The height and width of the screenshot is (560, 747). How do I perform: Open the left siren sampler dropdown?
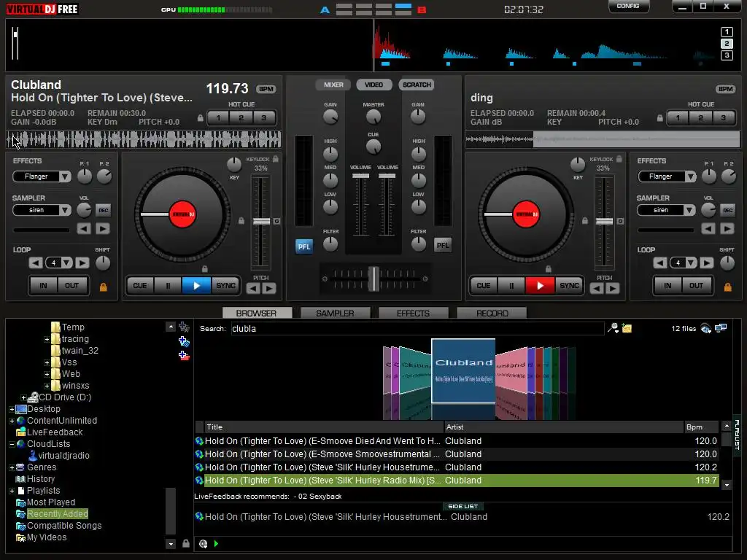point(65,210)
